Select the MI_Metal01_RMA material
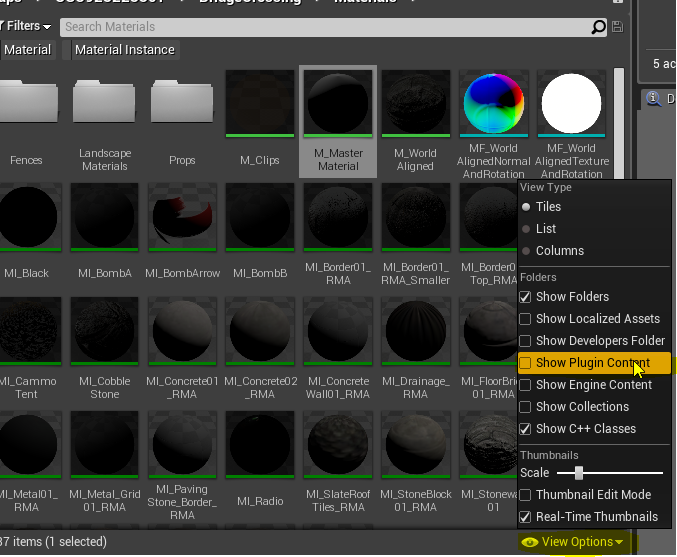The height and width of the screenshot is (557, 677). coord(28,445)
